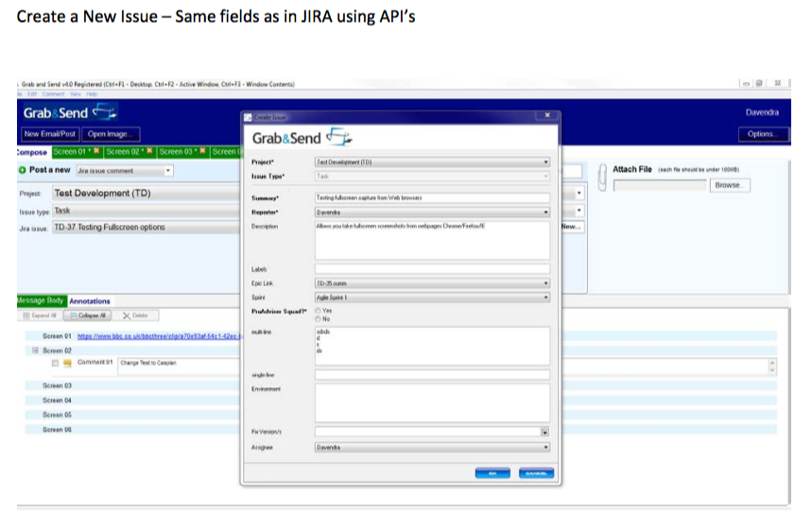
Task: Click the Collapse All button
Action: point(88,315)
